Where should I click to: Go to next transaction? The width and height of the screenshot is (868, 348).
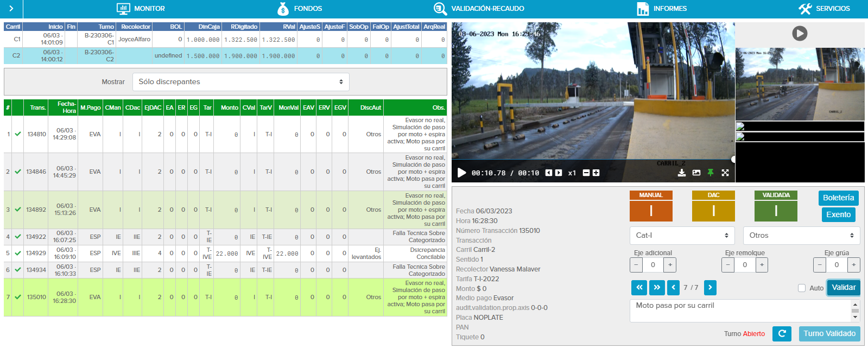point(710,288)
